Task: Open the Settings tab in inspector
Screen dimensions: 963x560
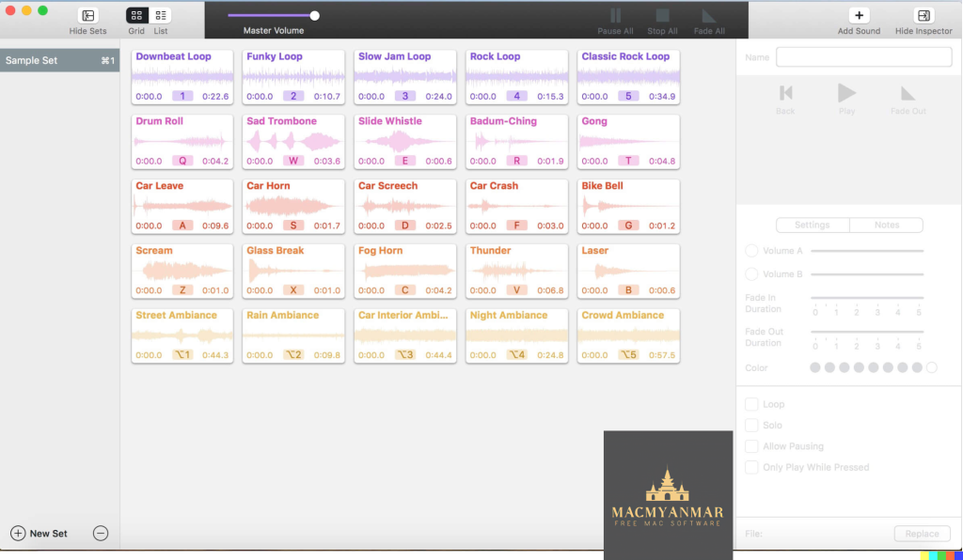Action: 813,226
